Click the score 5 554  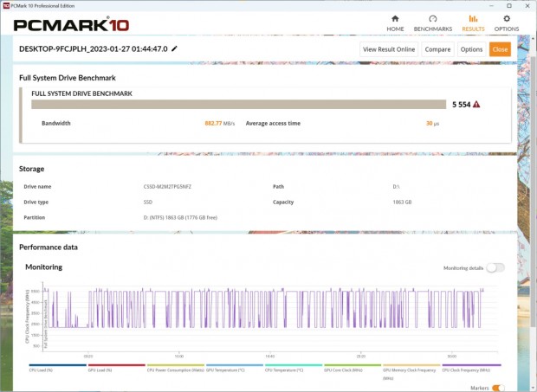pyautogui.click(x=461, y=105)
